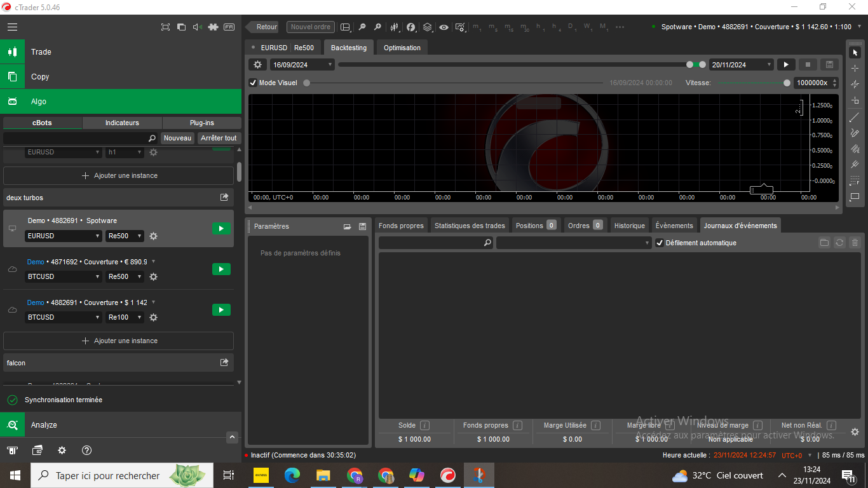
Task: Open the Statistiques des trades tab
Action: click(x=470, y=226)
